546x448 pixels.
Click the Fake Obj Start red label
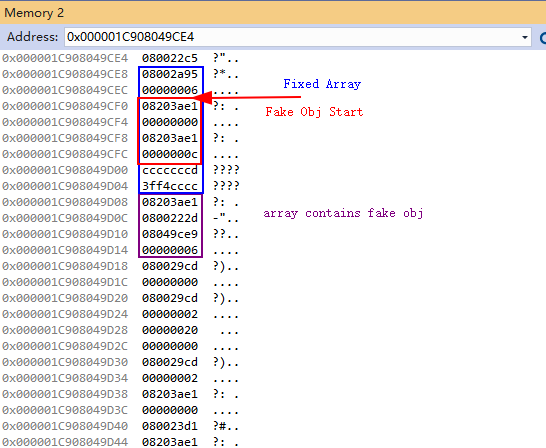[314, 112]
